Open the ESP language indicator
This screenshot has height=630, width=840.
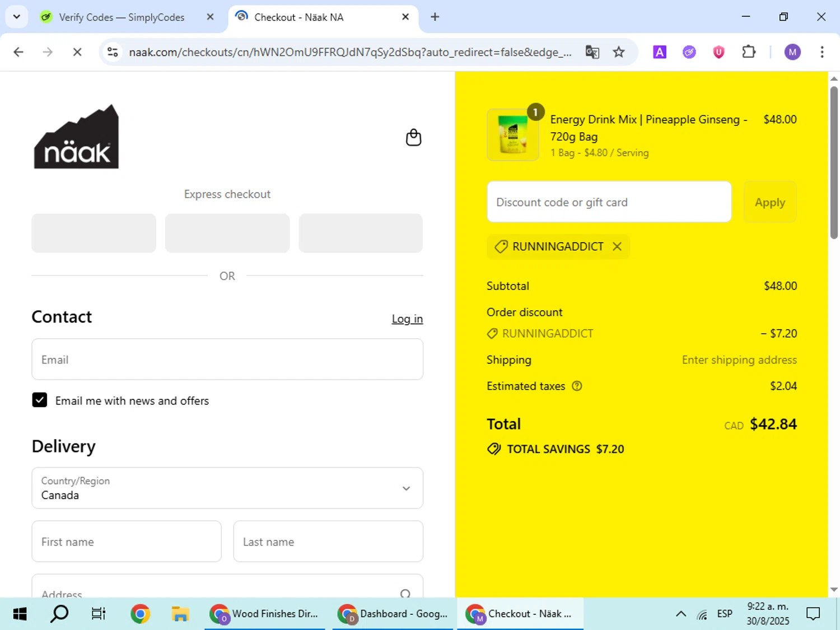pos(725,614)
